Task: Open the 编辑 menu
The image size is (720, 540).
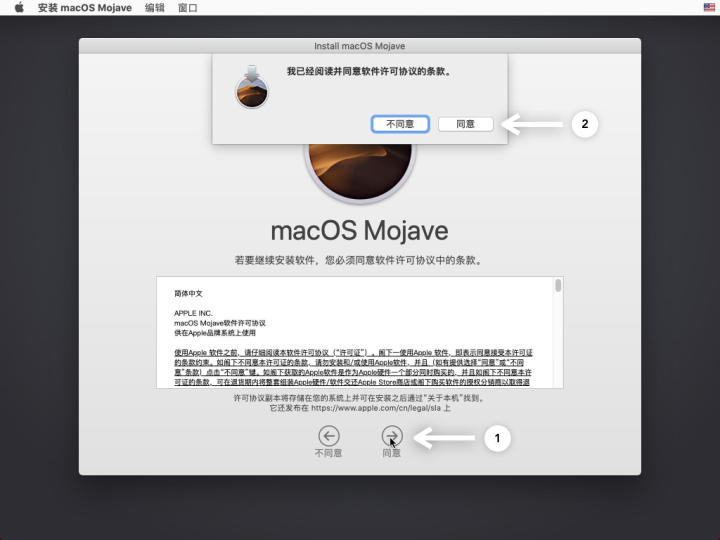Action: tap(155, 8)
